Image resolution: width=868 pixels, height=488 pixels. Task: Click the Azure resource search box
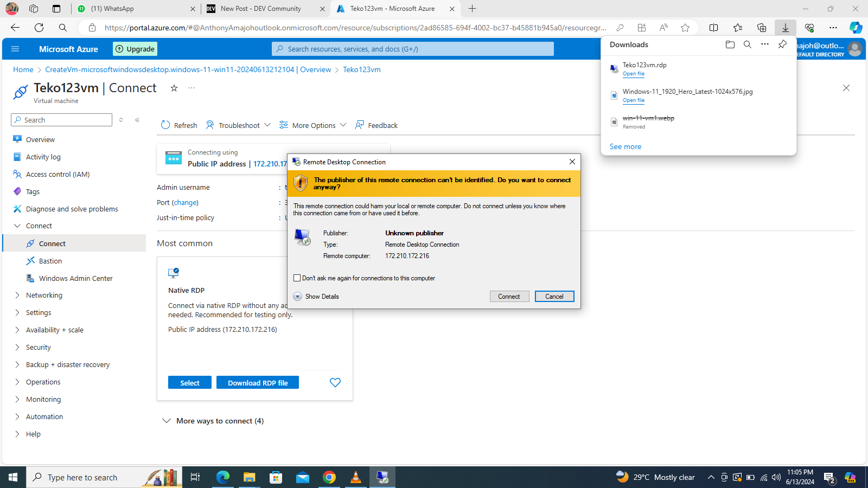[x=413, y=49]
